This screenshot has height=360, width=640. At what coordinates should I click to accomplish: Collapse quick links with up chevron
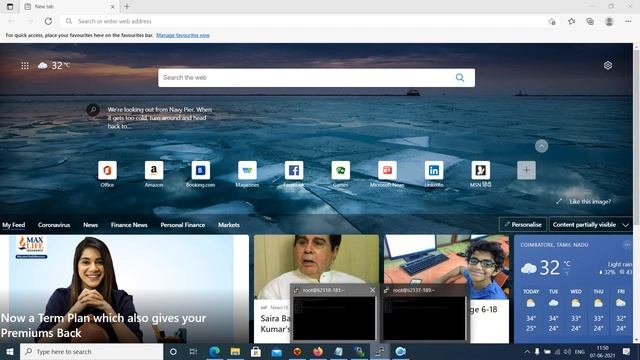[x=542, y=146]
